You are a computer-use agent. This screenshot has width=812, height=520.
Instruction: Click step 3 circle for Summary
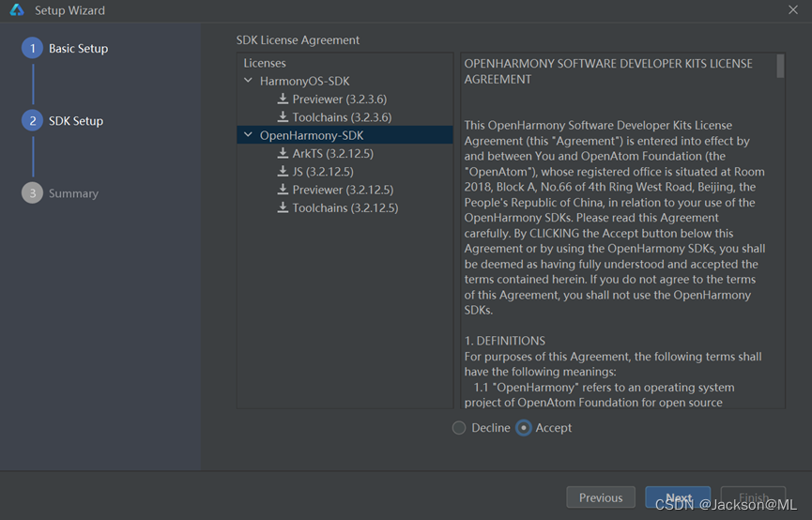click(x=32, y=192)
